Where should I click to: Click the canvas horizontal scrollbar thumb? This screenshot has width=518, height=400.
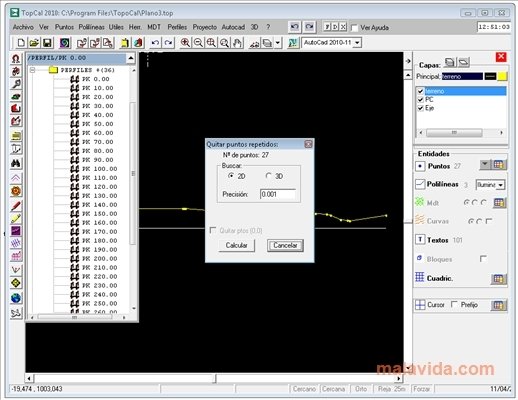tap(216, 378)
